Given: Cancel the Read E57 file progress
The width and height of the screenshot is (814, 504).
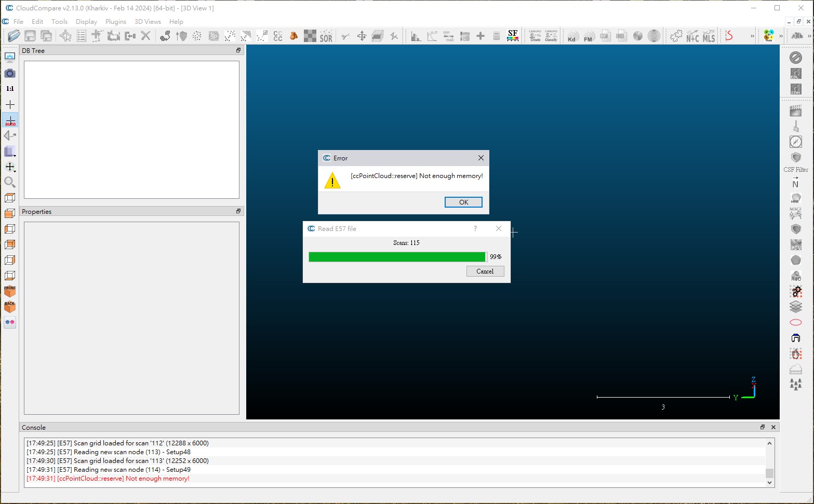Looking at the screenshot, I should pyautogui.click(x=485, y=271).
